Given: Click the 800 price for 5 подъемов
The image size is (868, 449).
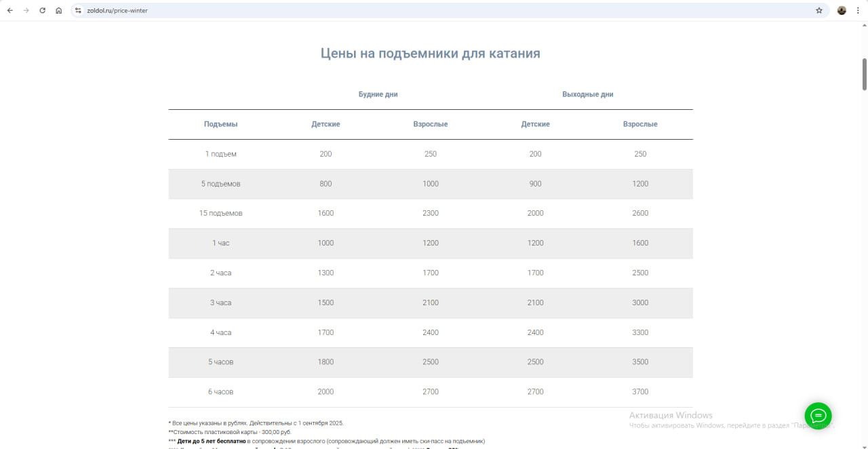Looking at the screenshot, I should point(325,184).
